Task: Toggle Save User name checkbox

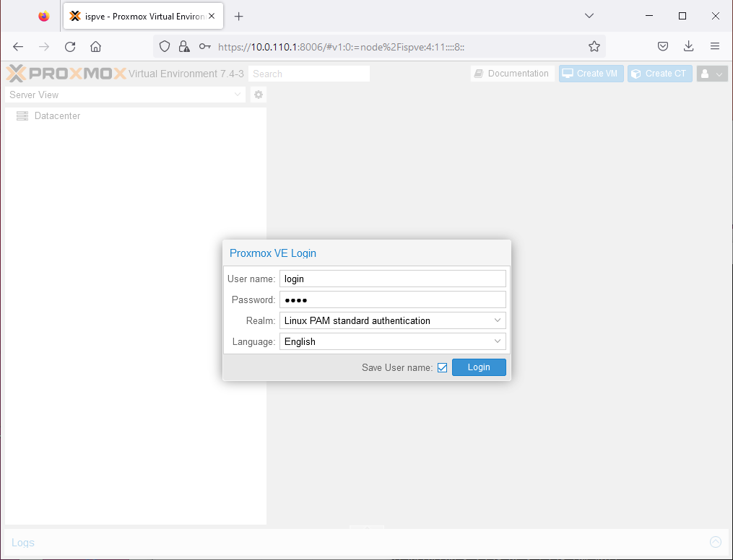Action: click(442, 368)
